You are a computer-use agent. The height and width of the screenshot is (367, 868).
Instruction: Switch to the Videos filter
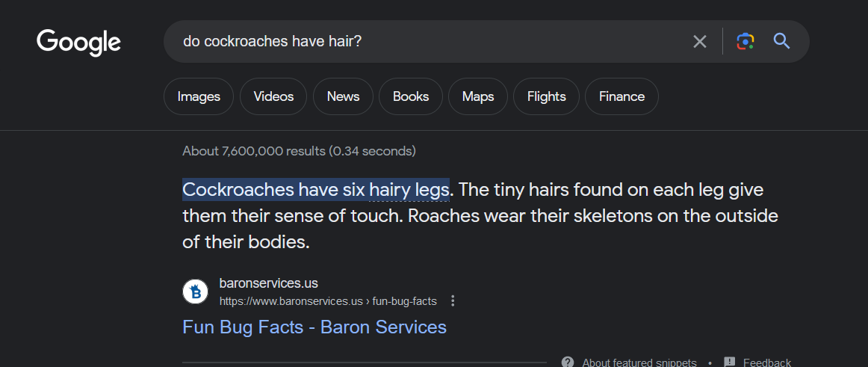(273, 96)
